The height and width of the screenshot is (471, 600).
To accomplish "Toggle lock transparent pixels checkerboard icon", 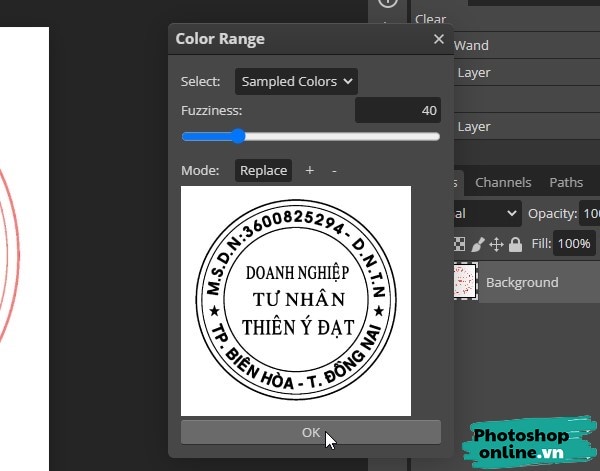I will [460, 244].
